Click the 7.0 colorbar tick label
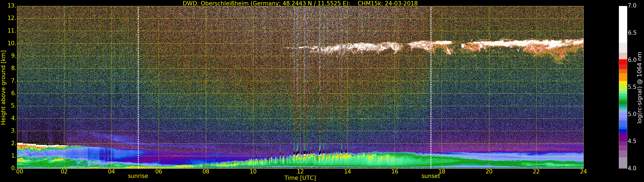The width and height of the screenshot is (644, 182). click(x=632, y=6)
